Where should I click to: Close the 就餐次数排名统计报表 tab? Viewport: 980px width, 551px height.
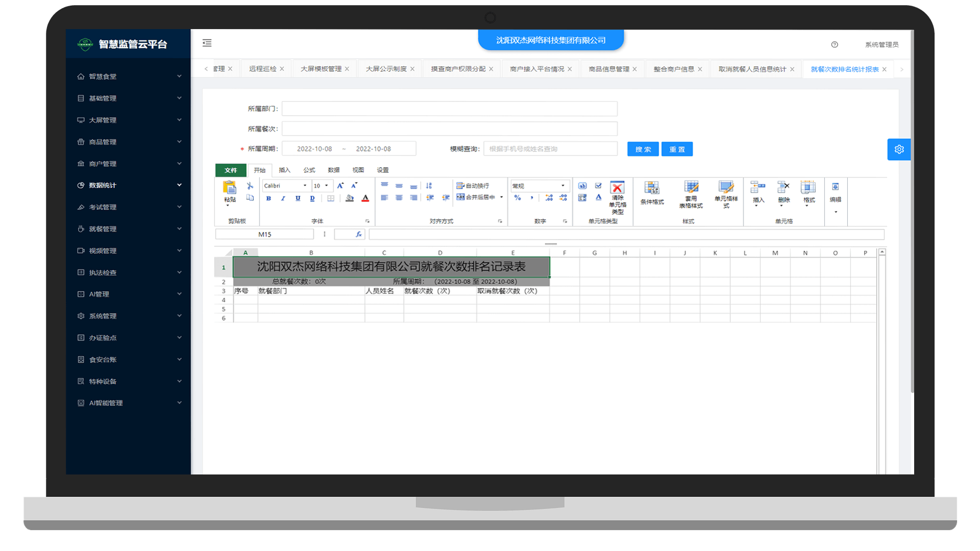885,69
